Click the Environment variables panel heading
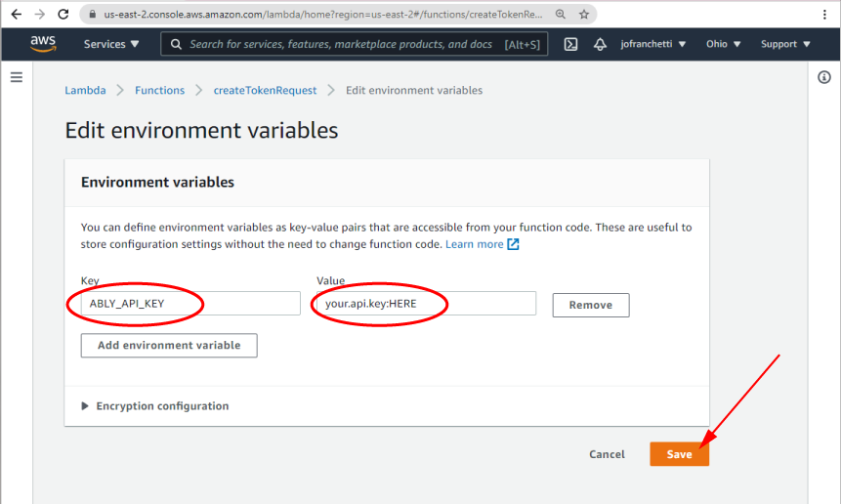The height and width of the screenshot is (504, 841). (x=157, y=183)
